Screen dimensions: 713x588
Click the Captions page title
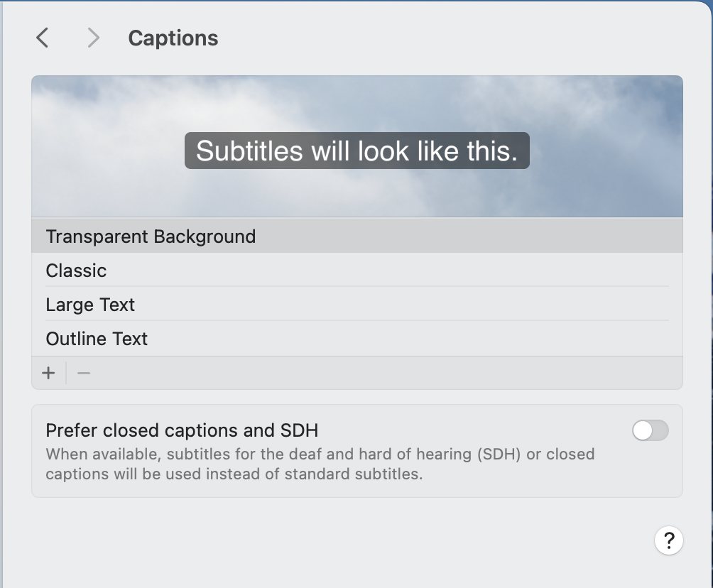tap(173, 38)
